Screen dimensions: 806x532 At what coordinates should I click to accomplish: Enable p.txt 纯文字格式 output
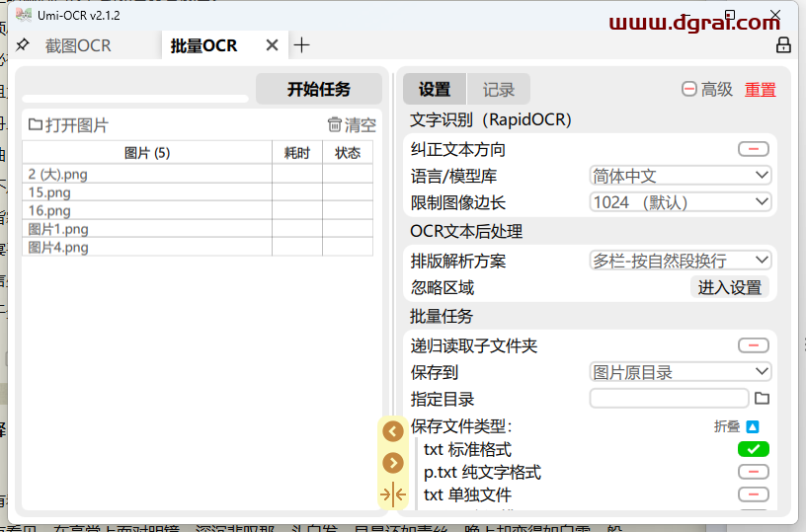(753, 472)
